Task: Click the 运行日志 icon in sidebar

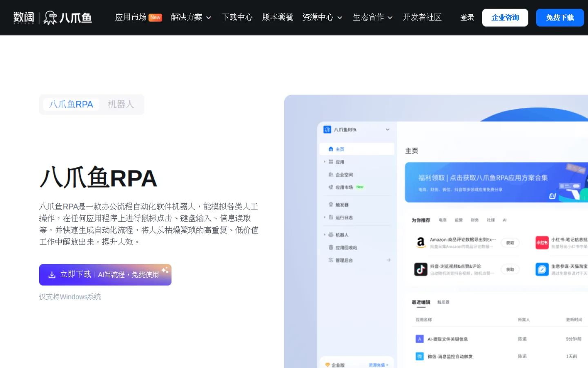Action: pos(331,218)
